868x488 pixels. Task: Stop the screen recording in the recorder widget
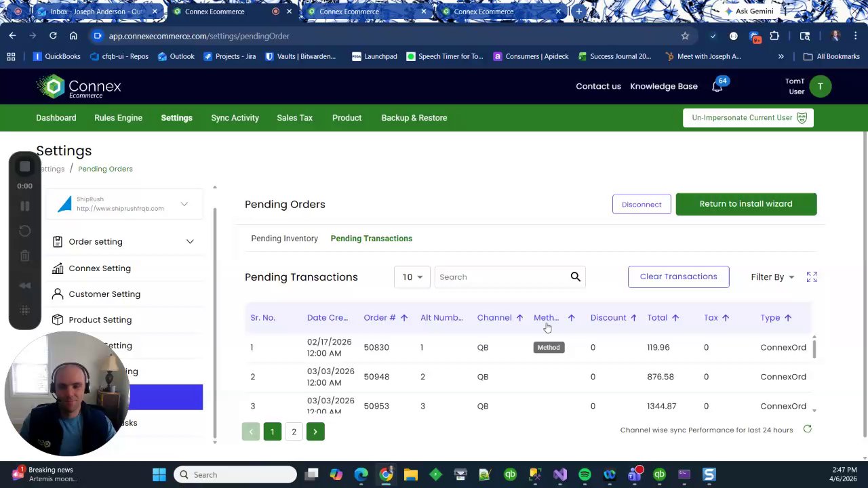tap(24, 167)
